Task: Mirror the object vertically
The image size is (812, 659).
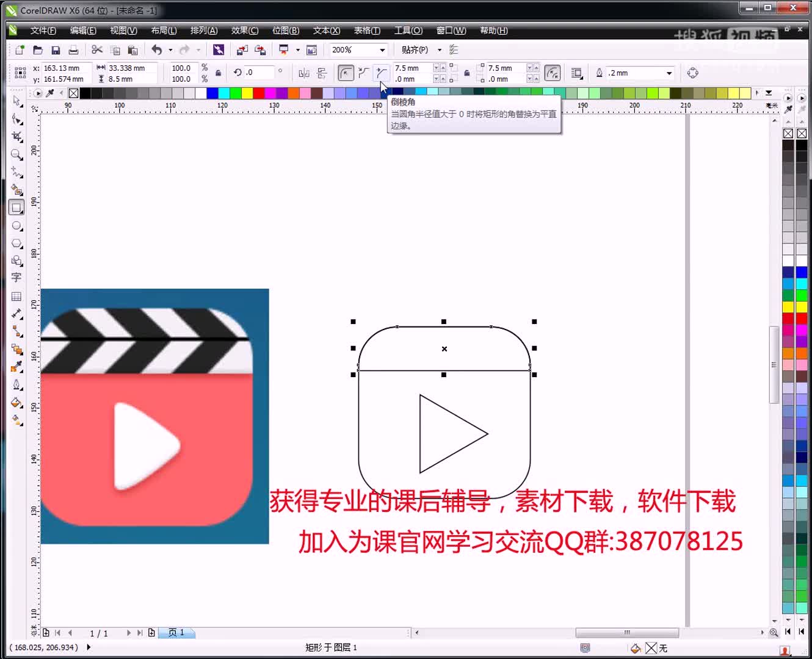Action: point(322,73)
